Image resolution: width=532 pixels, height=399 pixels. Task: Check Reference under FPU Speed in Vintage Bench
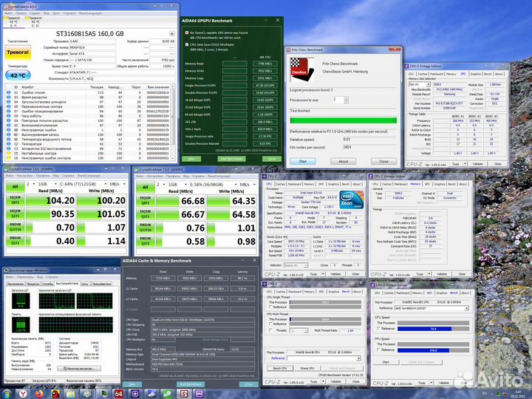(378, 349)
